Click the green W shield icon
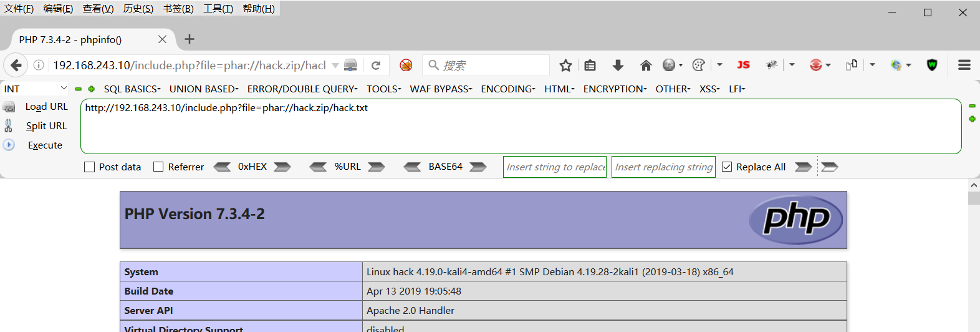 point(932,65)
